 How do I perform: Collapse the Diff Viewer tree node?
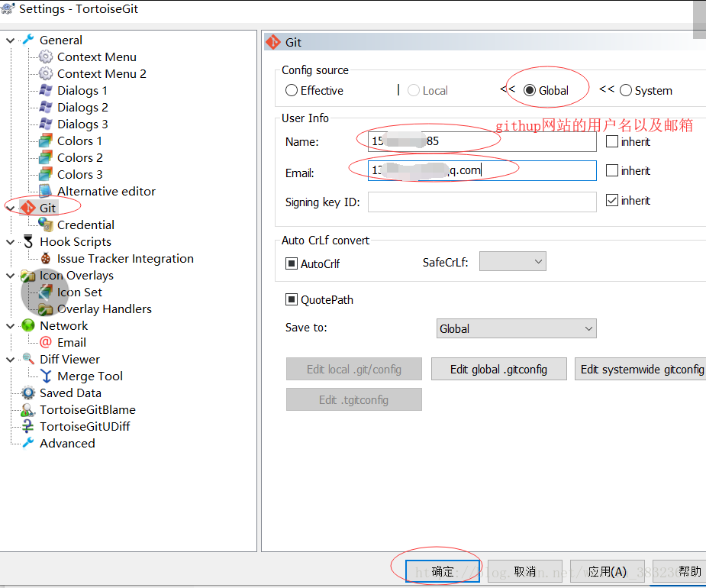(10, 360)
